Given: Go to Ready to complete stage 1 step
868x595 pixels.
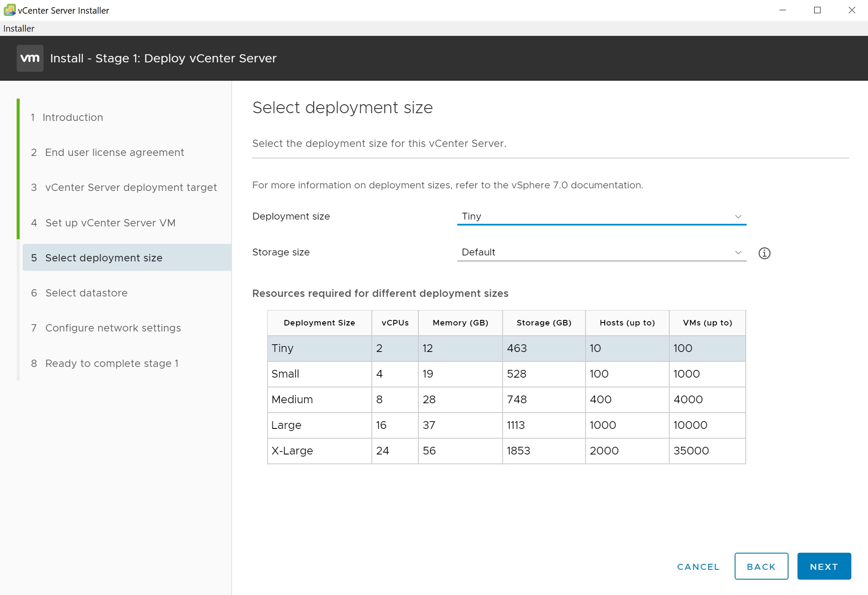Looking at the screenshot, I should click(105, 363).
